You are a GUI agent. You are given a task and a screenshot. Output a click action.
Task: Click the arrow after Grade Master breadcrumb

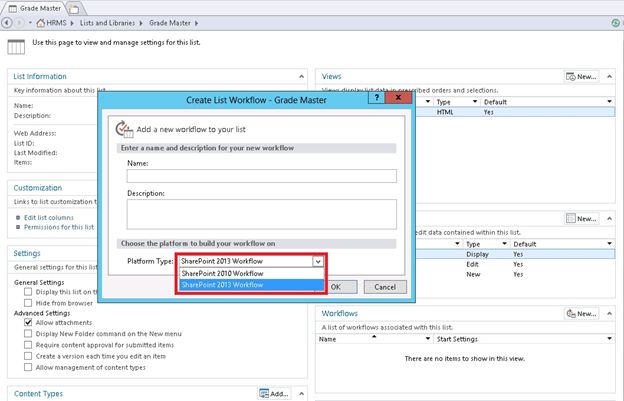[196, 23]
